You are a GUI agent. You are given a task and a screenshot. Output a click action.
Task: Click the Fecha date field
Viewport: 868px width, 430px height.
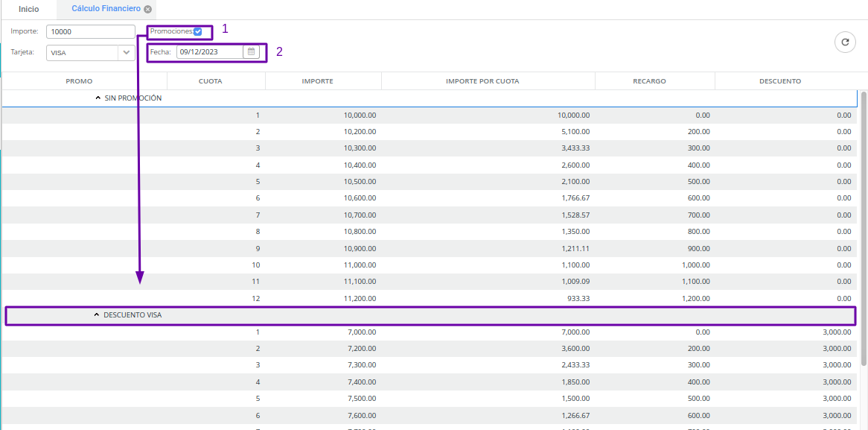210,51
